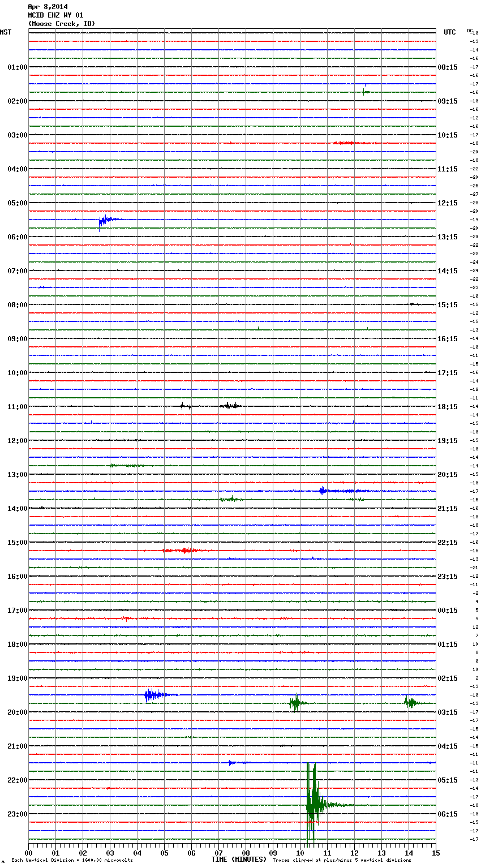
Task: Click the UTC time label "12:15"
Action: (x=448, y=203)
